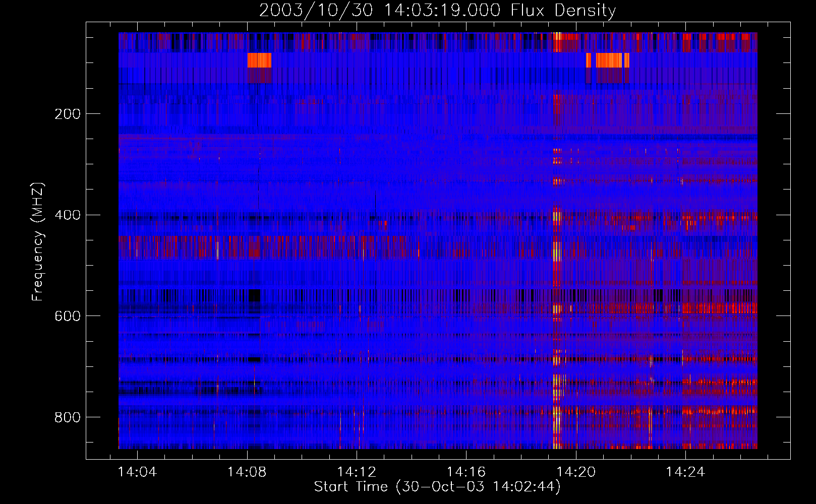This screenshot has width=816, height=504.
Task: Click the bright yellow vertical burst near 14:19
Action: tap(557, 240)
